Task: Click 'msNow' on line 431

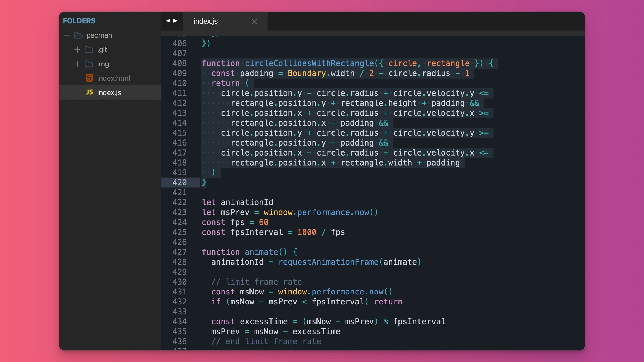Action: [x=252, y=292]
